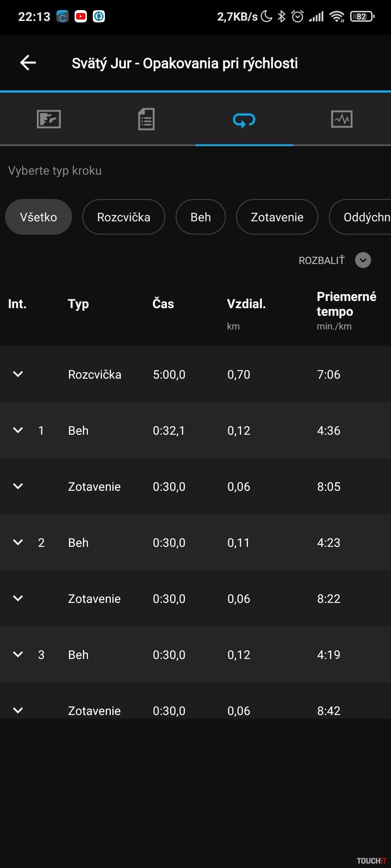Viewport: 391px width, 868px height.
Task: Open the stats list tab icon
Action: point(146,119)
